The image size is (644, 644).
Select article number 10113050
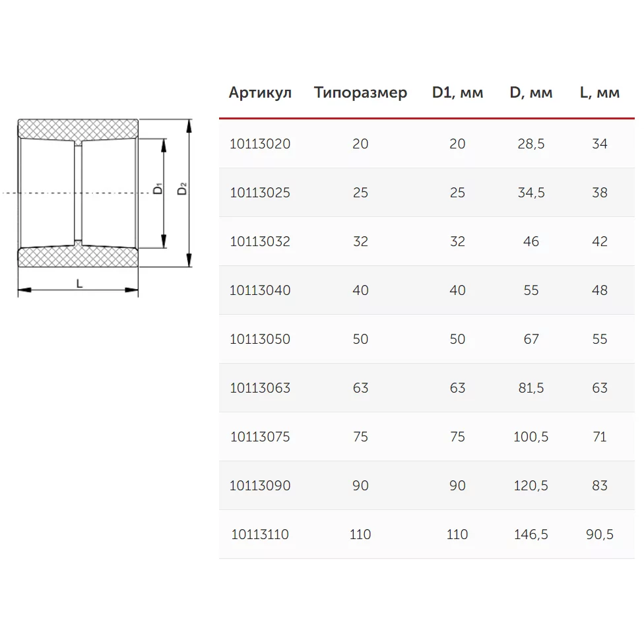click(x=260, y=339)
